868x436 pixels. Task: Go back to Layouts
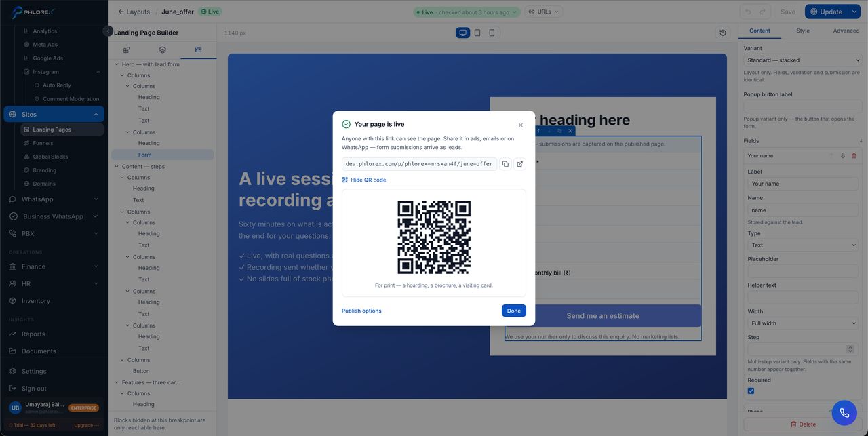click(134, 12)
